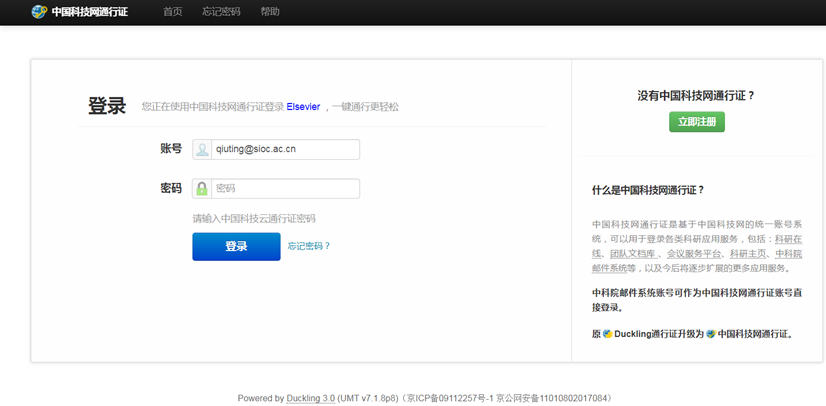Open the 帮助 navigation item
The width and height of the screenshot is (826, 406).
[x=270, y=12]
